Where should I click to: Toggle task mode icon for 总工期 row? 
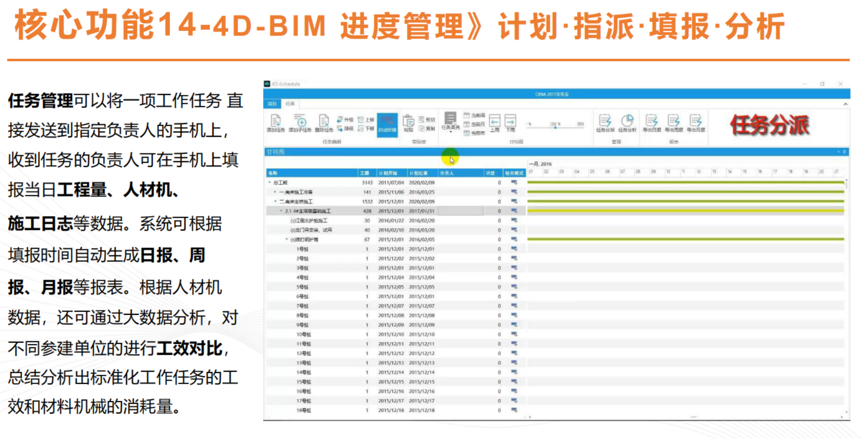click(x=514, y=182)
